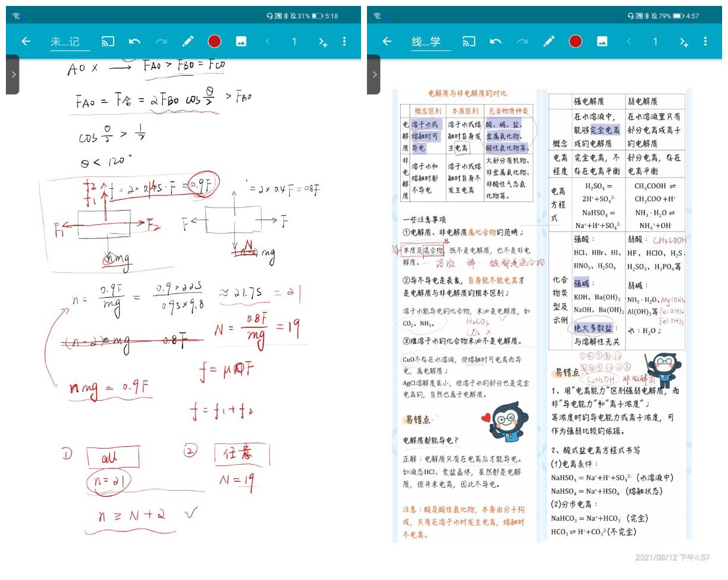Tap the redo icon in the left toolbar

pyautogui.click(x=162, y=41)
